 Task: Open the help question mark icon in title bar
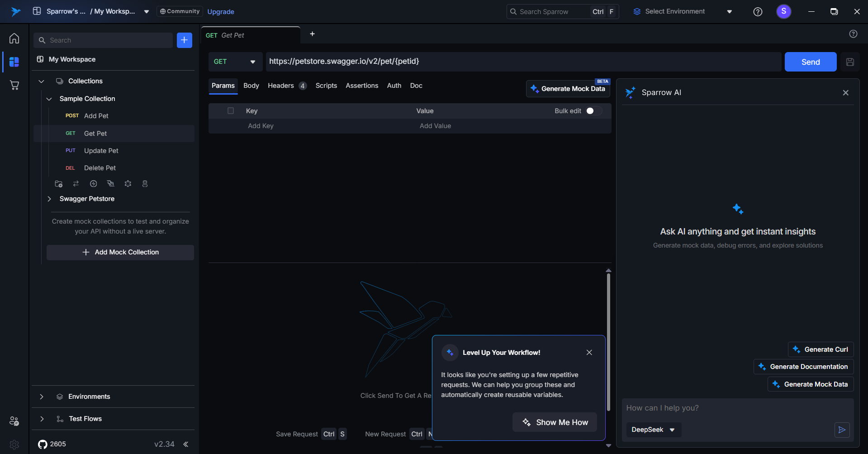[758, 12]
